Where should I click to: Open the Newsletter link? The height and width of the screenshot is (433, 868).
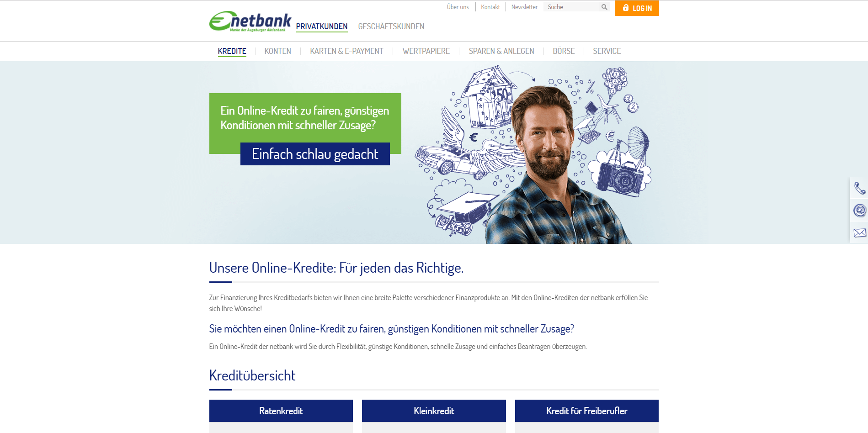pos(524,7)
